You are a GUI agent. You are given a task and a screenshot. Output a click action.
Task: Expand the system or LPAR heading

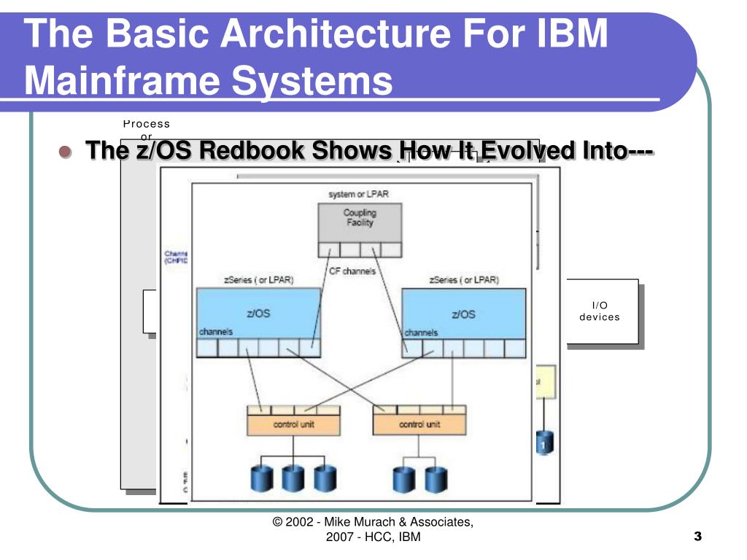click(359, 192)
